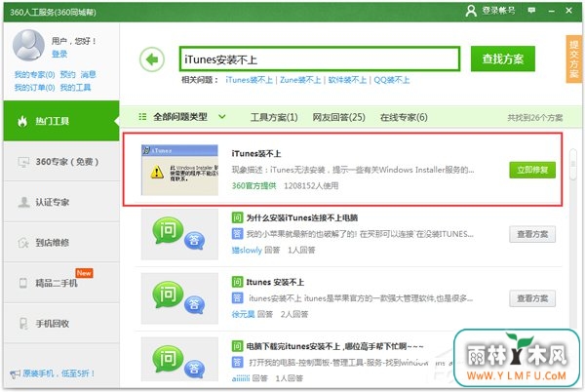Open the 预约 link

(x=67, y=74)
